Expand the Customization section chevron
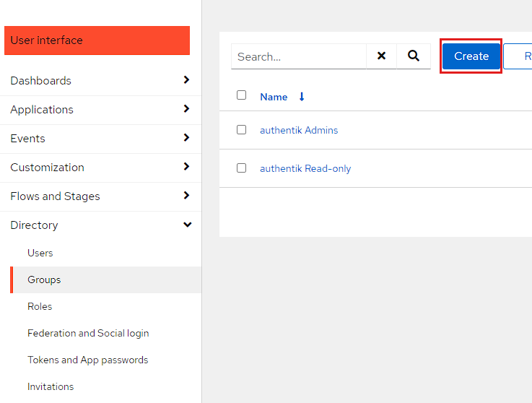The width and height of the screenshot is (532, 403). tap(186, 167)
